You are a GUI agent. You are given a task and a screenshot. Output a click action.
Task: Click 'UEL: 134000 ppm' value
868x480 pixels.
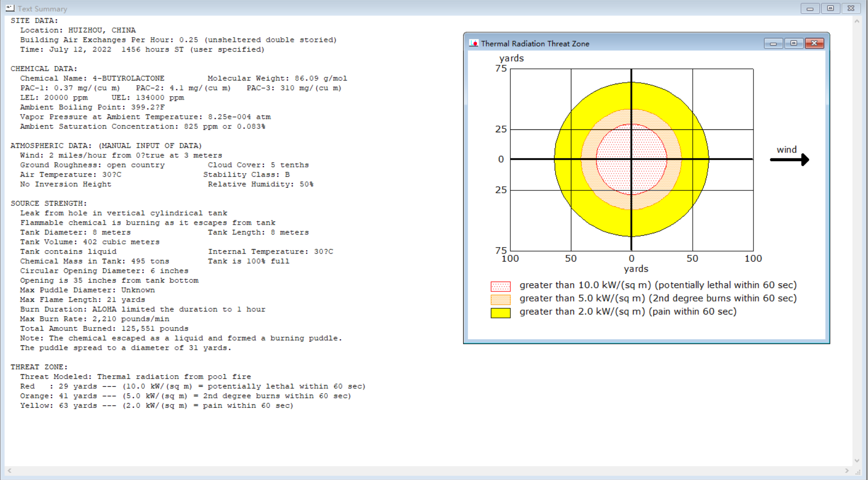(x=148, y=98)
